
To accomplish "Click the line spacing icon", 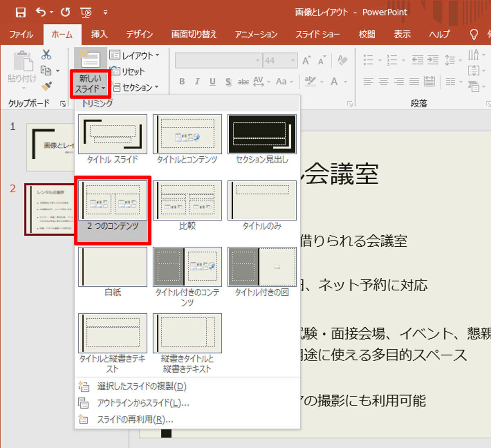I will pos(450,60).
